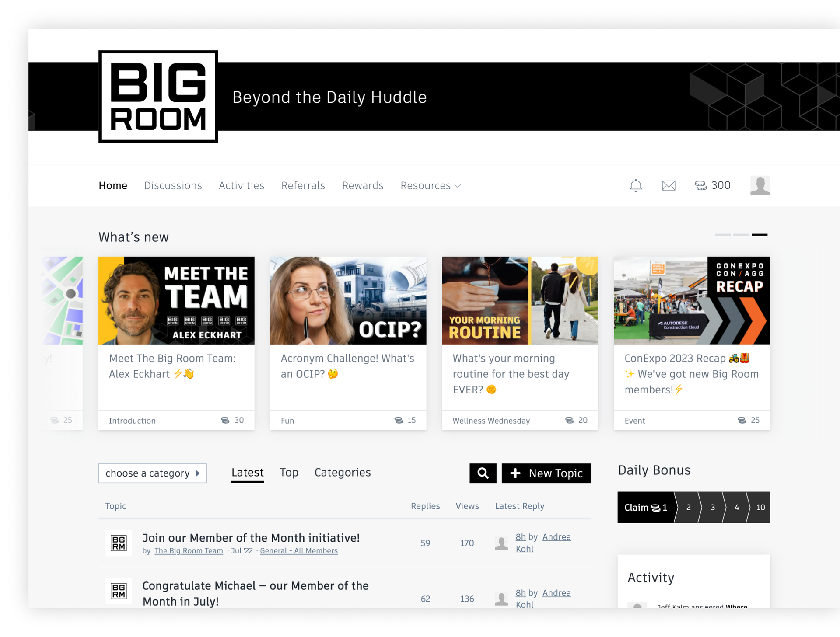Open the Referrals page
This screenshot has height=637, width=840.
point(303,186)
